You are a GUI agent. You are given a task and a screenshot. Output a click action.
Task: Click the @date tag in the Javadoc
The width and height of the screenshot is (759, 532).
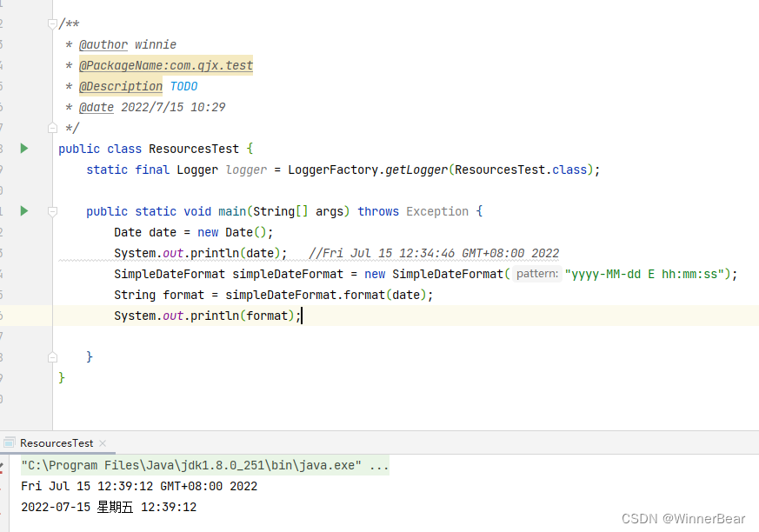pos(97,107)
